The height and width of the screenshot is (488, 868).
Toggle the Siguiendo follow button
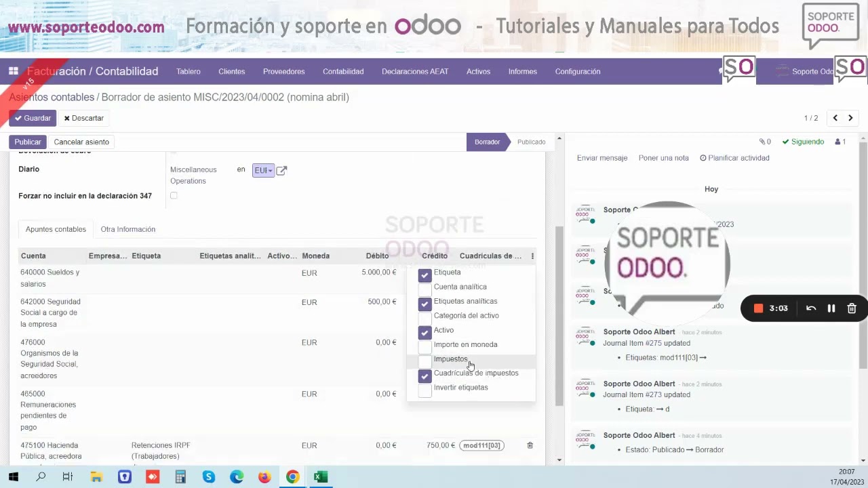pyautogui.click(x=803, y=142)
